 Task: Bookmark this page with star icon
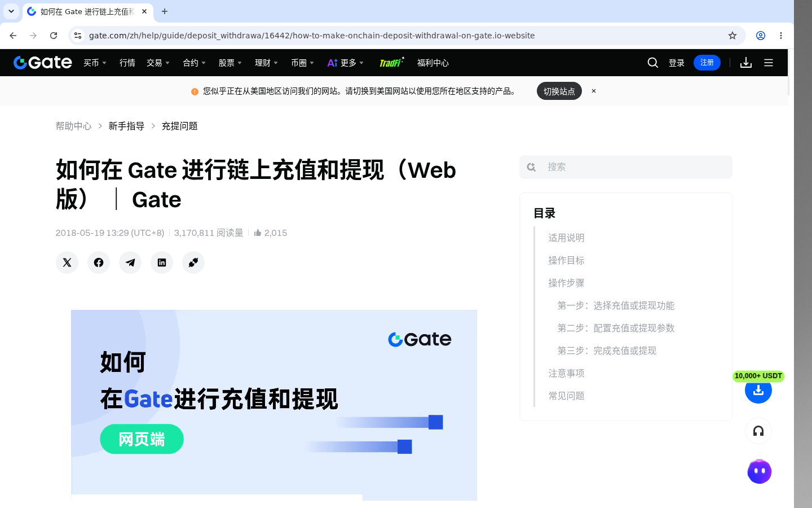(732, 36)
